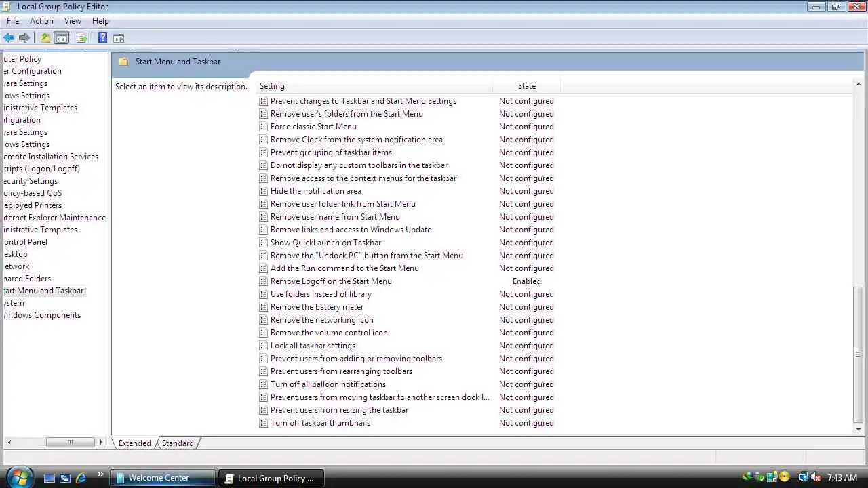The width and height of the screenshot is (868, 488).
Task: Select Internet Explorer Maintenance tree node
Action: (x=54, y=218)
